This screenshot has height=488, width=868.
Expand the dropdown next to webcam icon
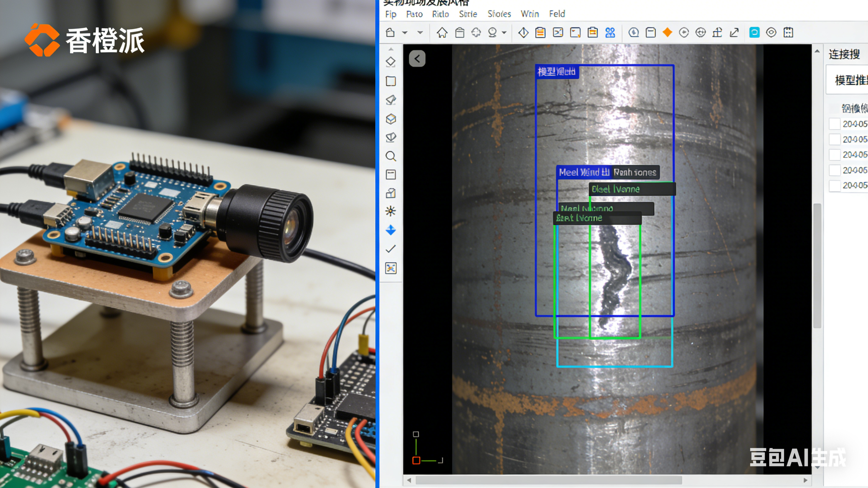coord(504,33)
